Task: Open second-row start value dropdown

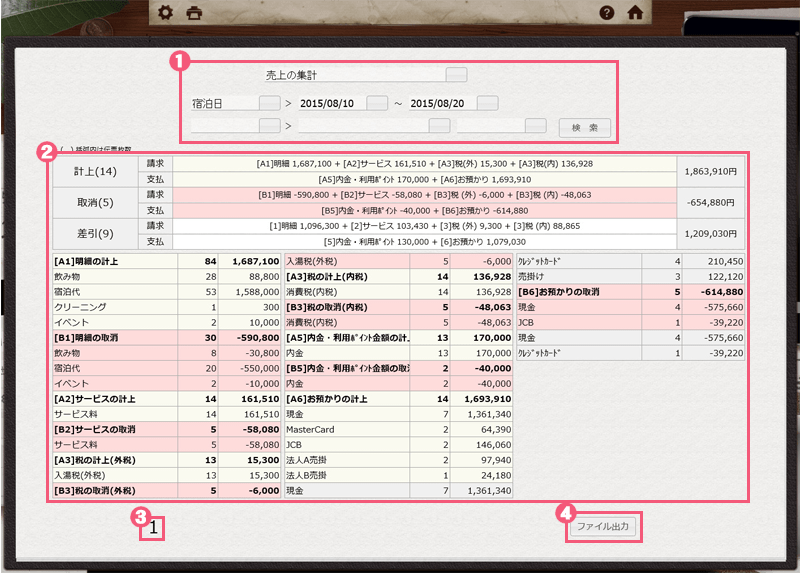Action: pyautogui.click(x=439, y=126)
